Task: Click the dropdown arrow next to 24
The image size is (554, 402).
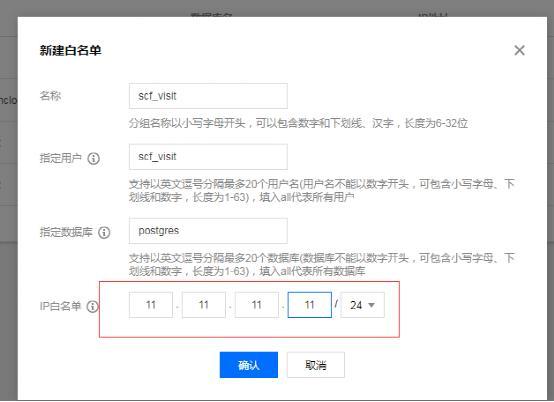Action: tap(371, 305)
